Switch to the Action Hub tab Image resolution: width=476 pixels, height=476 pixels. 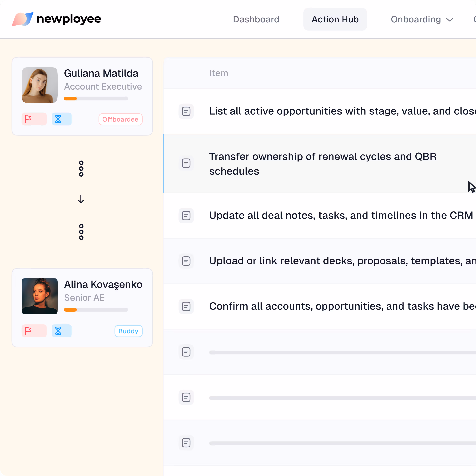point(335,19)
